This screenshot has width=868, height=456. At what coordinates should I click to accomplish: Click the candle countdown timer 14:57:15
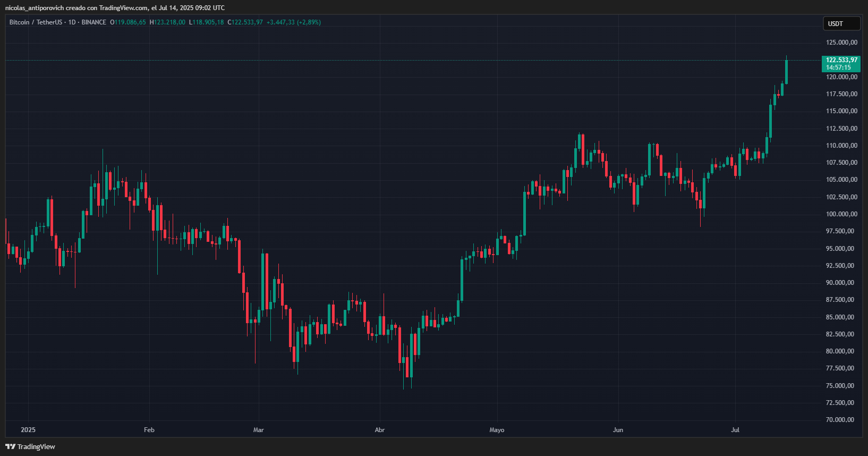pyautogui.click(x=838, y=67)
